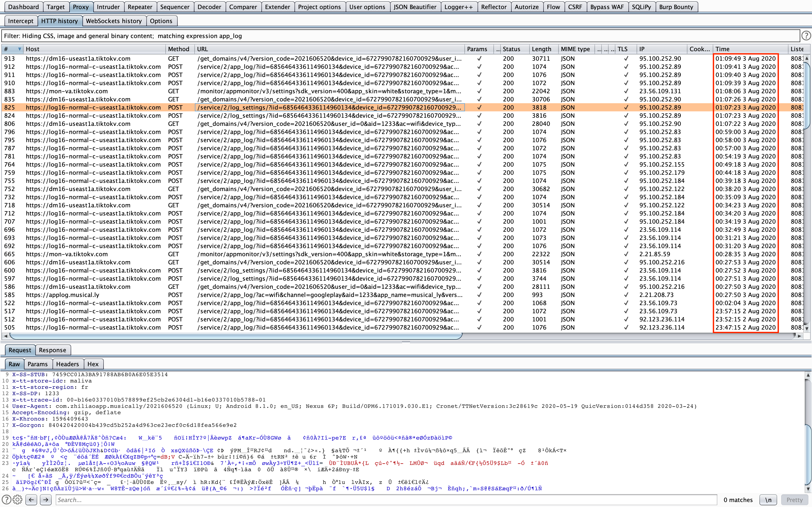Go to previous search match arrow
Screen dimensions: 812x507
pyautogui.click(x=31, y=500)
